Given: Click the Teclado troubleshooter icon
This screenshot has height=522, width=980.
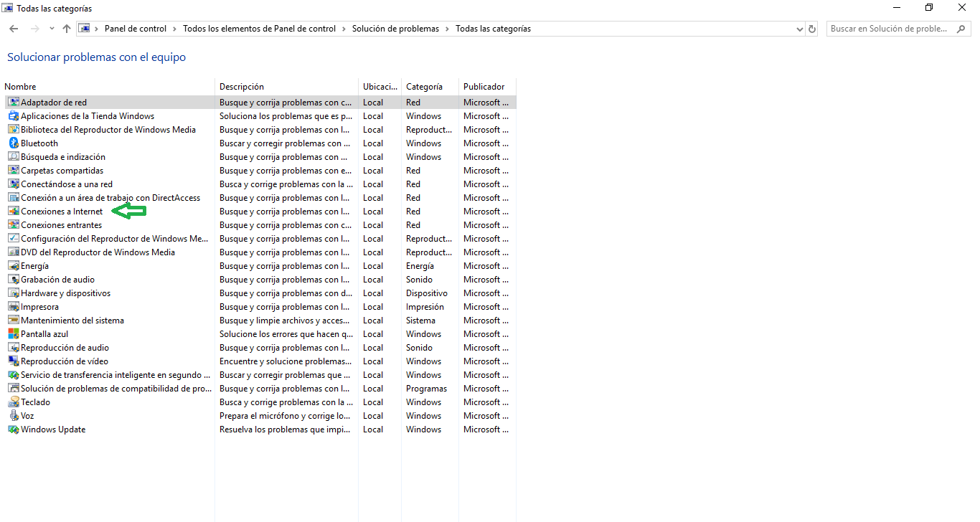Looking at the screenshot, I should point(14,402).
